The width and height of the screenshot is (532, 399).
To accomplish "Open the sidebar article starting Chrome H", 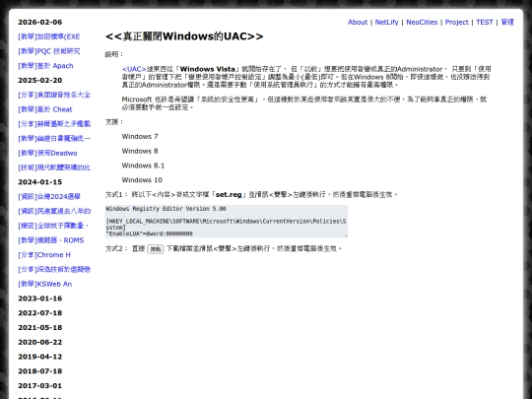I will (x=44, y=255).
